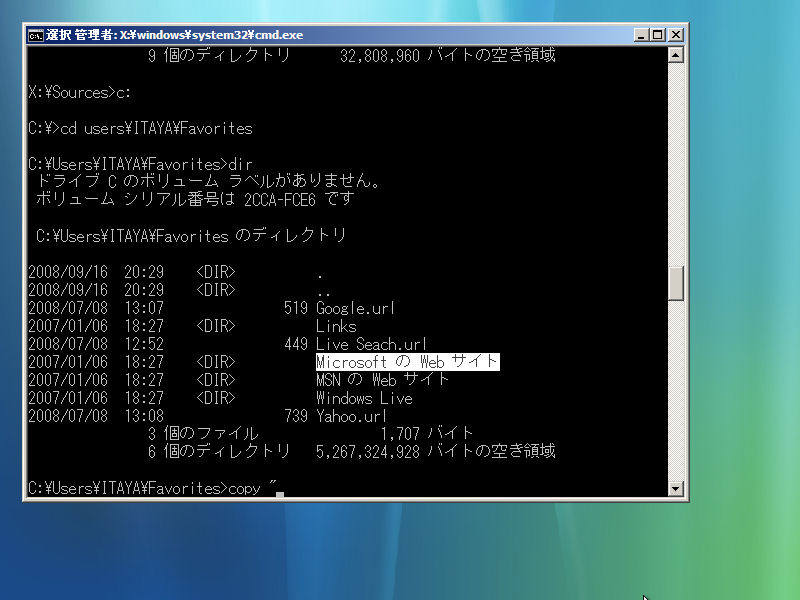Minimize the cmd.exe window

tap(641, 35)
